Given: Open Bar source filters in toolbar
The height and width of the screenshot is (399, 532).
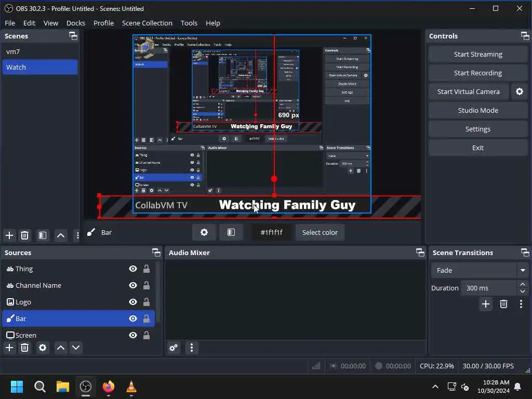Looking at the screenshot, I should (x=231, y=232).
